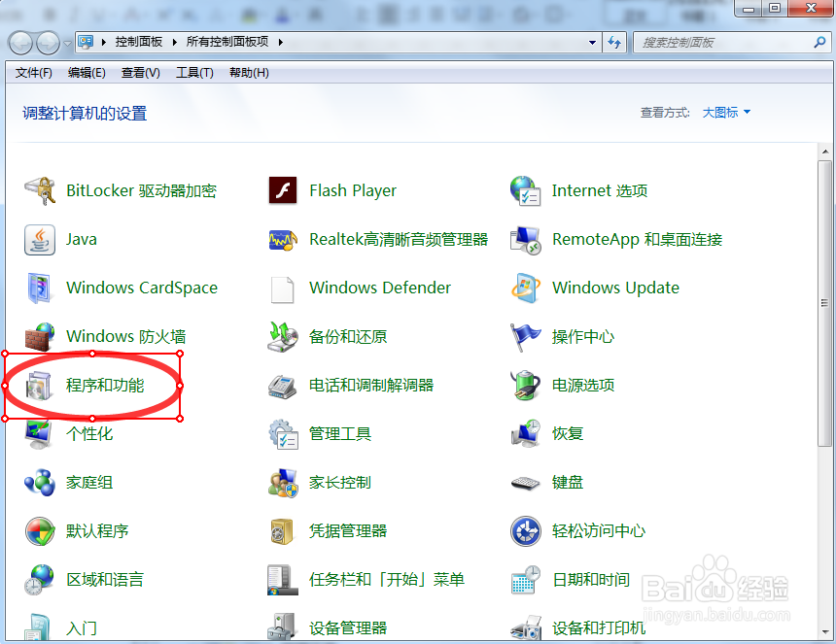Screen dimensions: 836x644
Task: Expand the 大图标 view mode dropdown
Action: click(726, 113)
